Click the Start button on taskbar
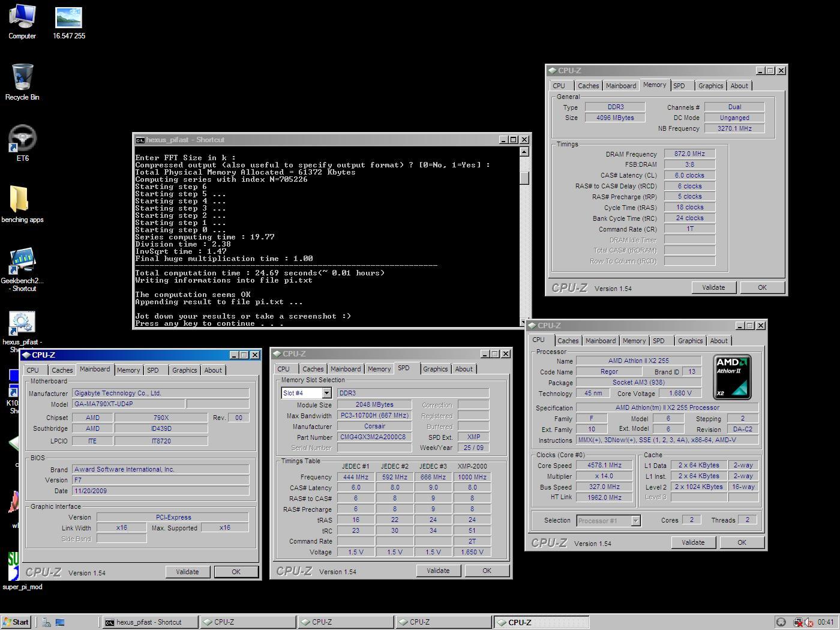Image resolution: width=840 pixels, height=630 pixels. (16, 622)
